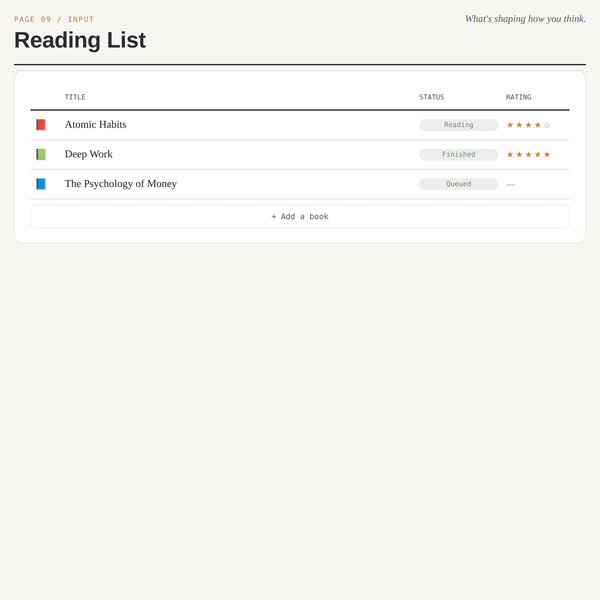Screen dimensions: 600x600
Task: Click the third star of the Deep Work rating
Action: [x=528, y=155]
